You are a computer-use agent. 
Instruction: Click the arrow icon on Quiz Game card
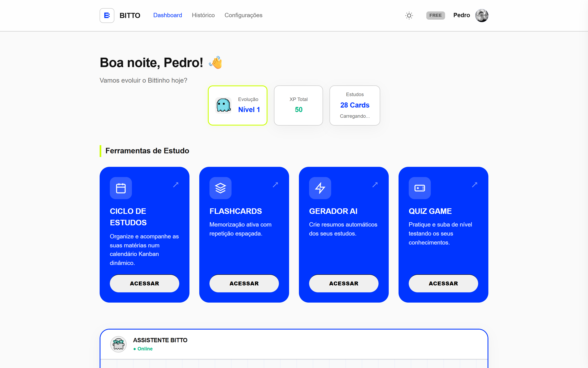475,184
